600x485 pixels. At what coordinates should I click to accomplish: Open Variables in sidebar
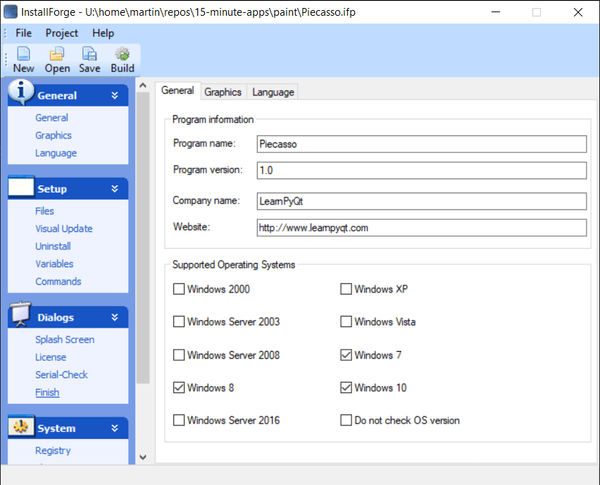click(x=54, y=264)
